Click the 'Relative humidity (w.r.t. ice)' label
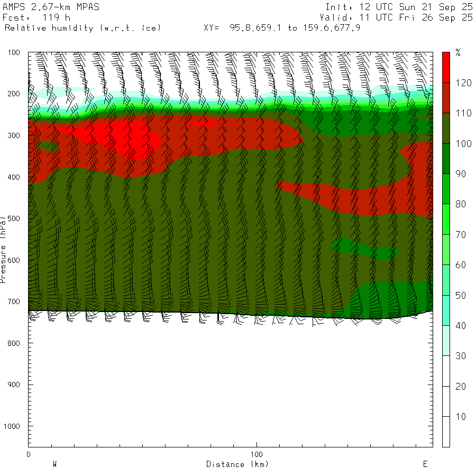 pos(83,28)
